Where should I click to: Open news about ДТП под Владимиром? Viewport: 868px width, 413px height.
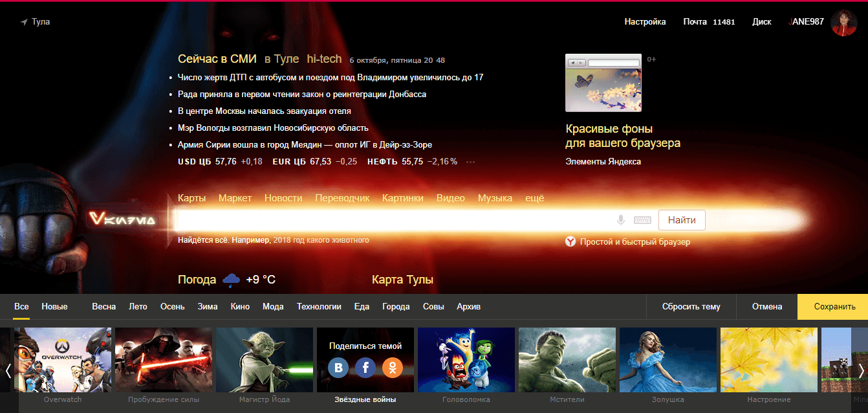pyautogui.click(x=331, y=78)
